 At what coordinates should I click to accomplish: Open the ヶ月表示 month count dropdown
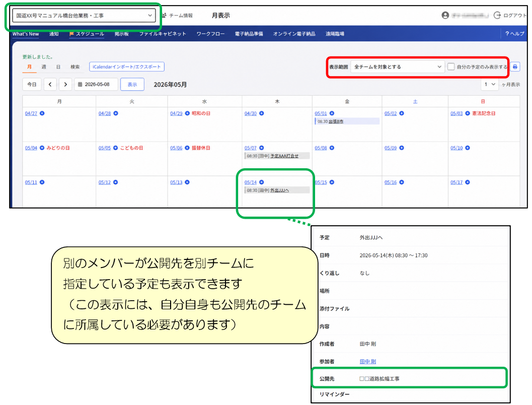(x=490, y=85)
